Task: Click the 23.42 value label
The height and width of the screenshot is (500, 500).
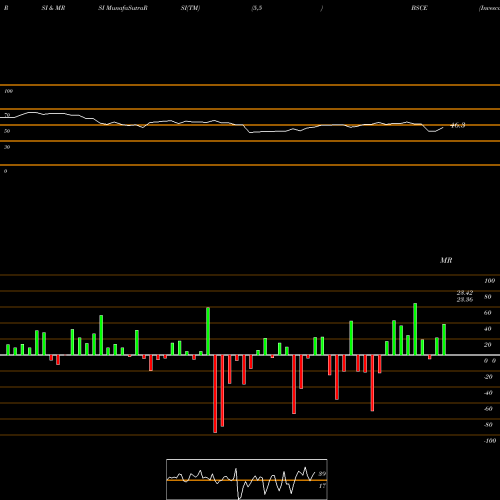Action: coord(465,293)
